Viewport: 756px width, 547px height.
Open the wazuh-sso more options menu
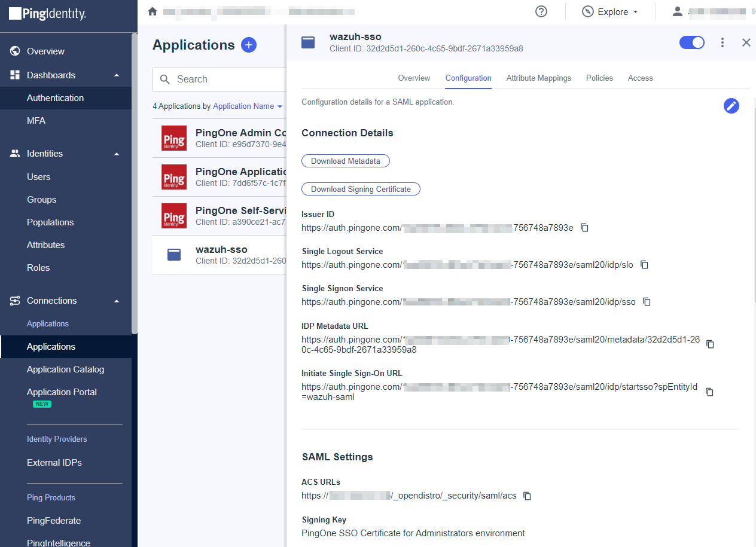point(723,42)
